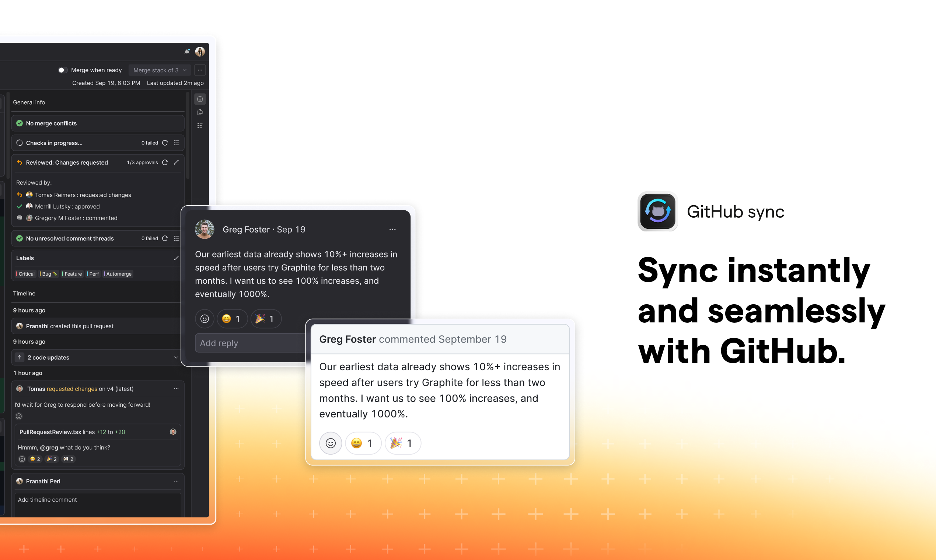Click the Perf label

coord(93,274)
